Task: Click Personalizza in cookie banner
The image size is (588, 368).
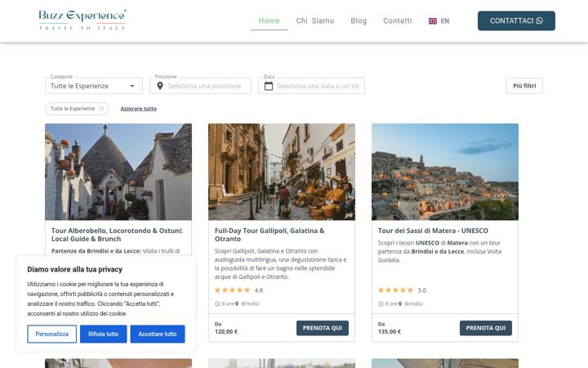Action: 51,334
